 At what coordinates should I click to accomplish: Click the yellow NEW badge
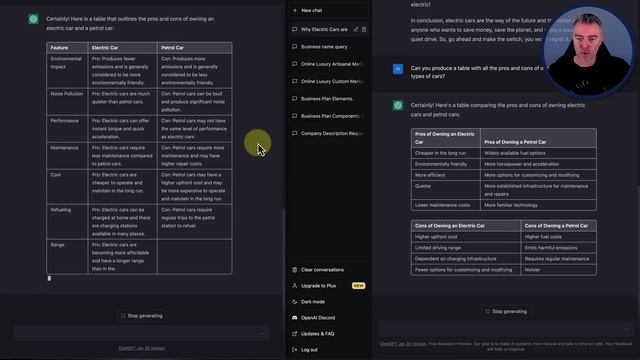coord(358,286)
